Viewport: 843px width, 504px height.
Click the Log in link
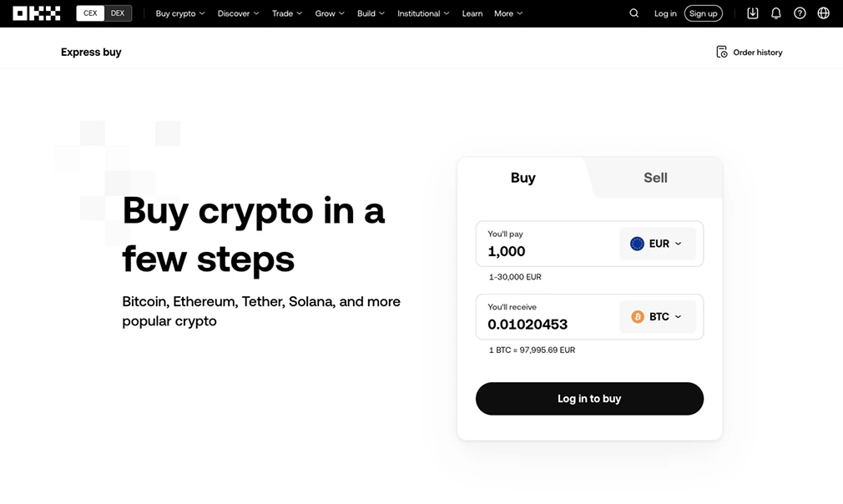coord(665,13)
